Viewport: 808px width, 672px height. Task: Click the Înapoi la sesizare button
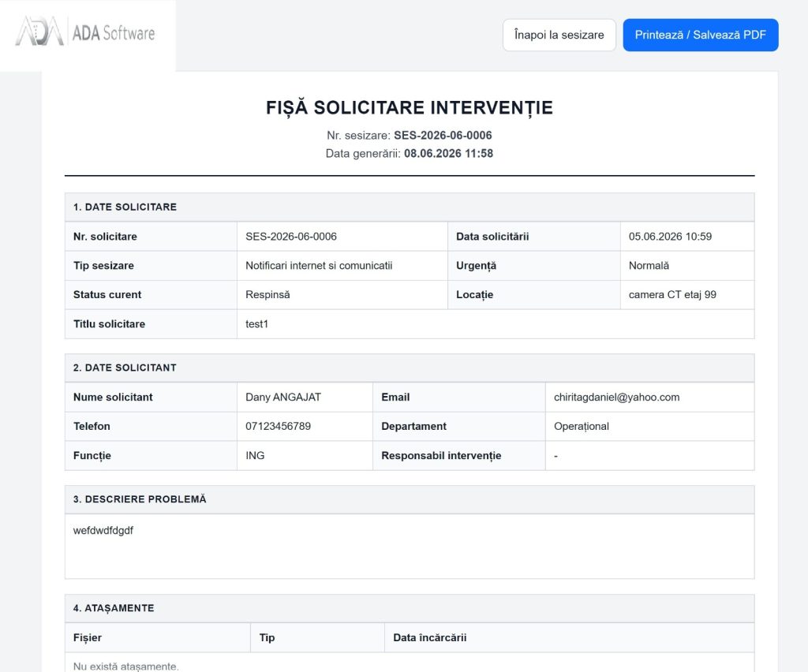click(x=559, y=35)
